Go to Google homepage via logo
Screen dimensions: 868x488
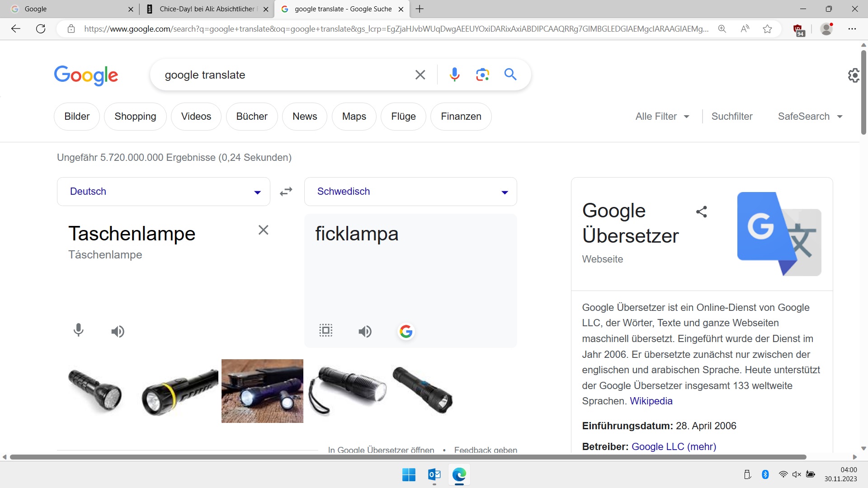coord(86,75)
